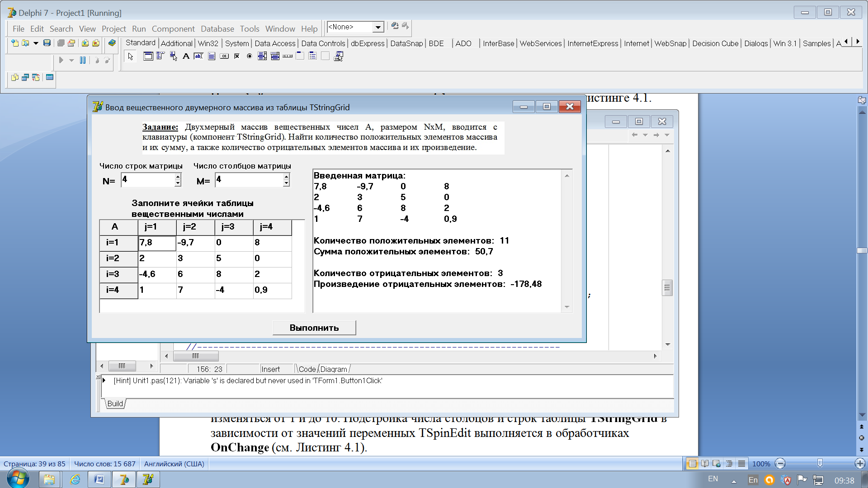Image resolution: width=868 pixels, height=488 pixels.
Task: Switch to the Diagram editor tab
Action: [x=334, y=369]
